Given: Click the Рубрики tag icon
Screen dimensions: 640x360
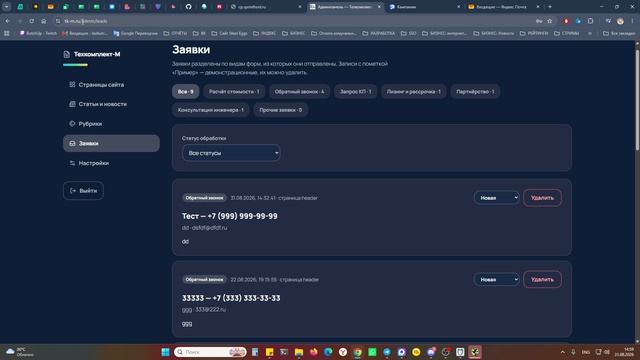Looking at the screenshot, I should (x=72, y=124).
